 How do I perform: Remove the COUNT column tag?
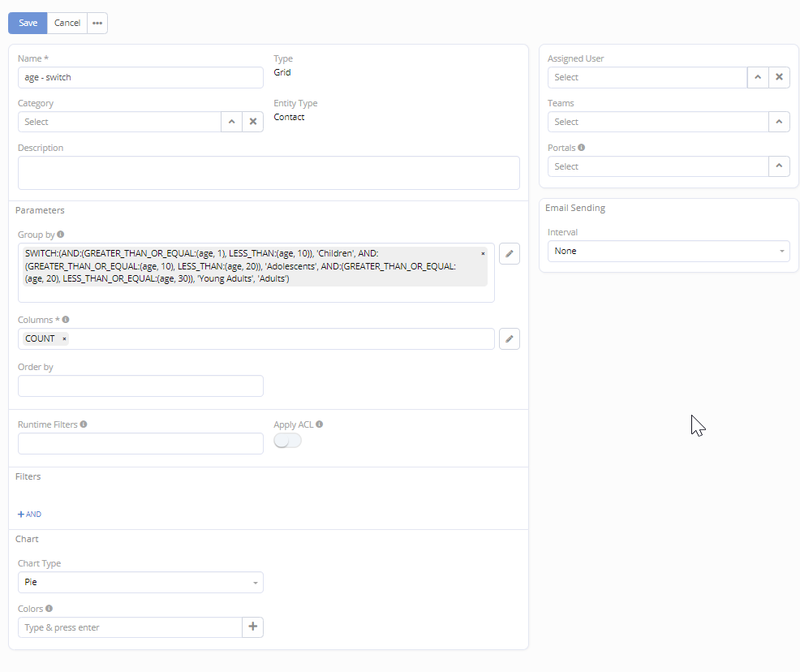(65, 338)
